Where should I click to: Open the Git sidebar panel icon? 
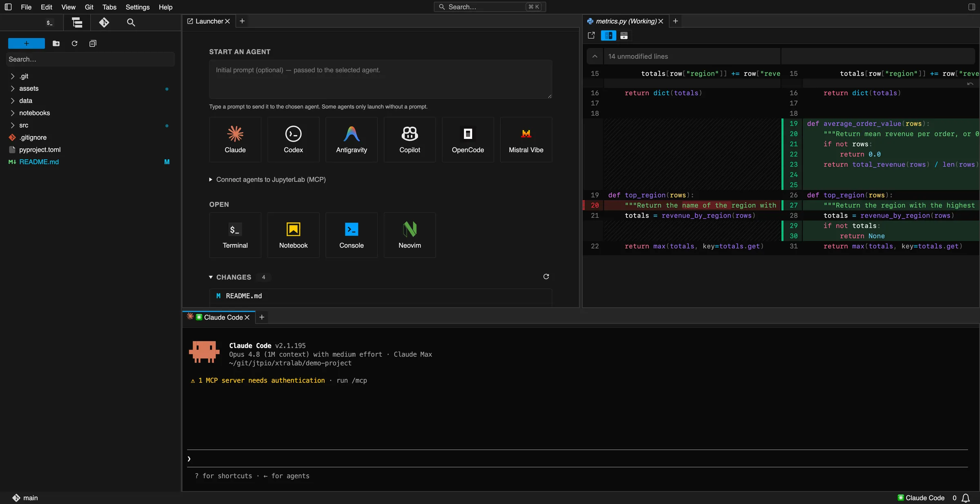tap(104, 22)
